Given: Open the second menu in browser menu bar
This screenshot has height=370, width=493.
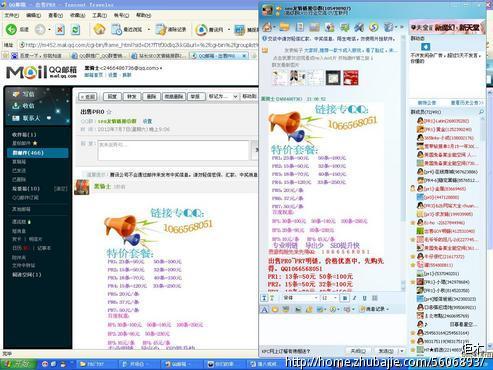Looking at the screenshot, I should tap(34, 15).
